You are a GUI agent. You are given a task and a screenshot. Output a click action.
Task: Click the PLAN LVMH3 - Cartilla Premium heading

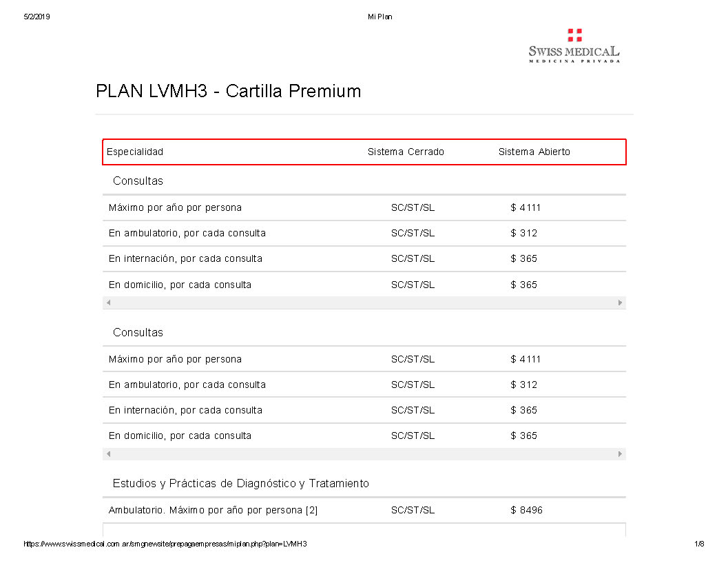(228, 91)
